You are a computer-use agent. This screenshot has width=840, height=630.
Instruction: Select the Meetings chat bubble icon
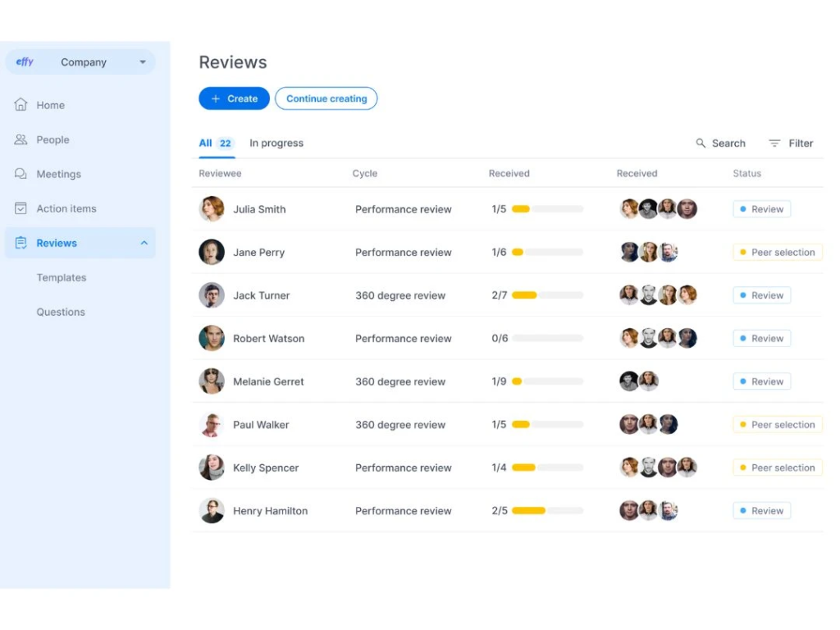(21, 174)
